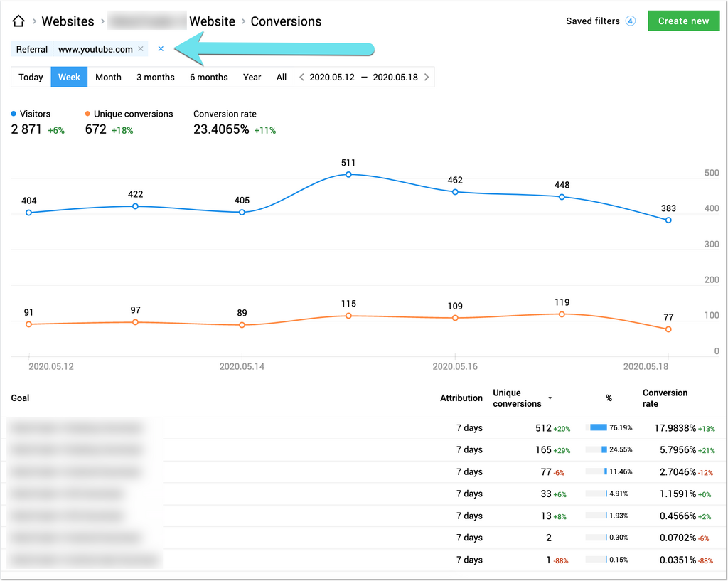
Task: Go to next date range arrow
Action: click(x=427, y=78)
